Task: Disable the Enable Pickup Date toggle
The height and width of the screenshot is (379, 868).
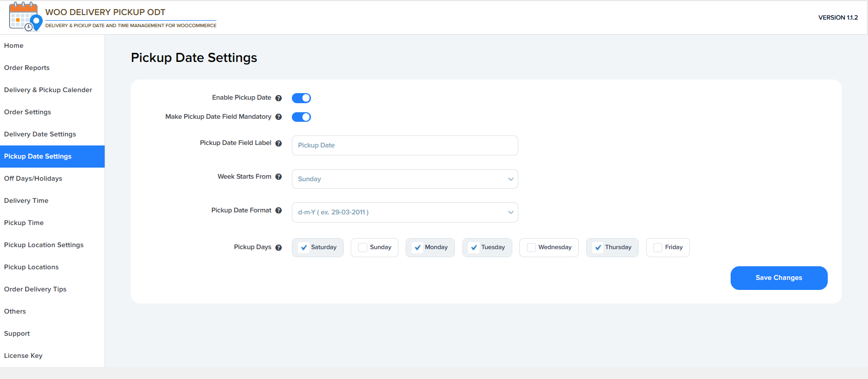Action: pos(301,98)
